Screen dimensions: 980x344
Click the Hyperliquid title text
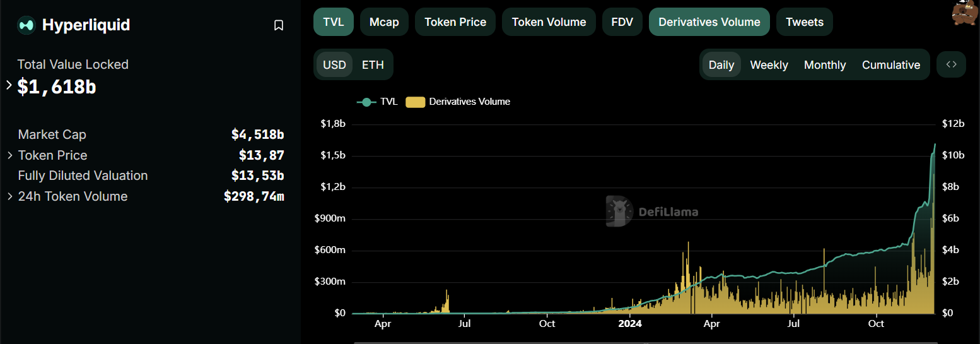pos(86,25)
